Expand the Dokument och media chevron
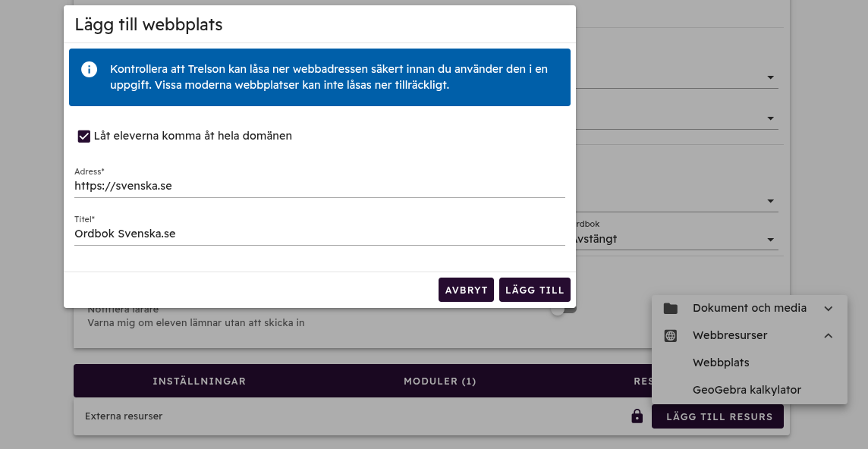 click(829, 309)
